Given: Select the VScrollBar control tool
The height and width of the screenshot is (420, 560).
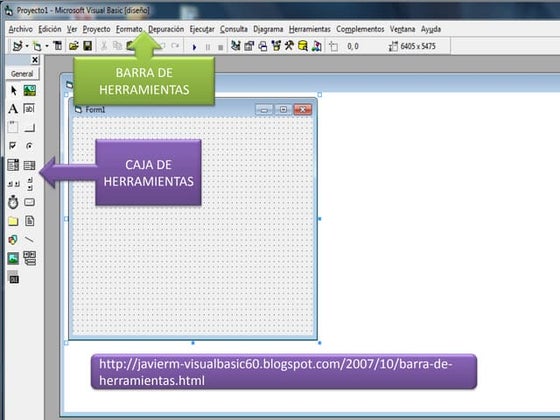Looking at the screenshot, I should click(x=30, y=184).
